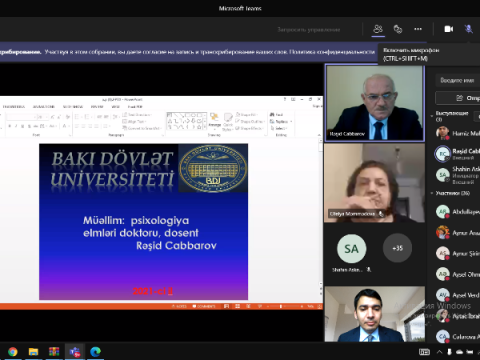Open Google Chrome from the taskbar
The image size is (480, 360).
(x=13, y=352)
